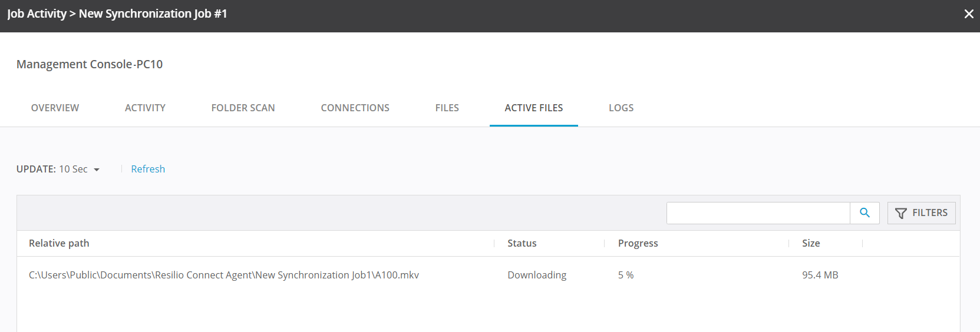Screen dimensions: 980x332
Task: Click the Downloading status cell
Action: pyautogui.click(x=536, y=275)
